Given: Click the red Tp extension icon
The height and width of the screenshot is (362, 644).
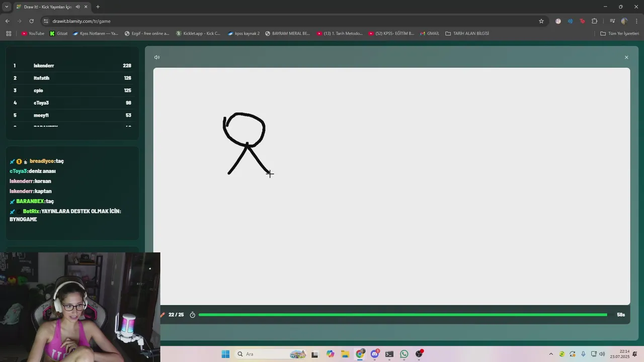Looking at the screenshot, I should tap(582, 21).
